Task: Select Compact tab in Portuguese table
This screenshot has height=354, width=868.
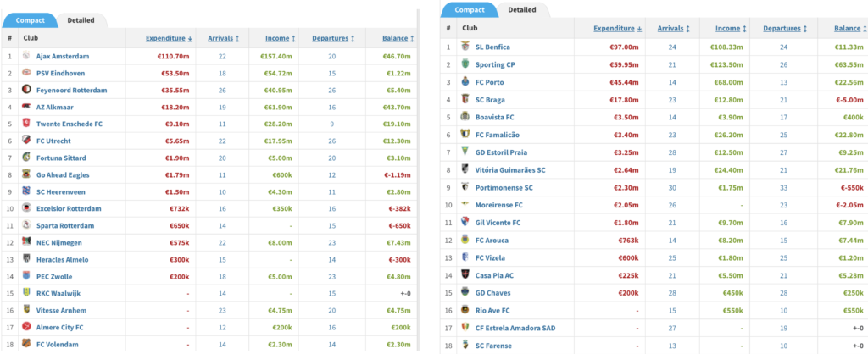Action: coord(470,10)
